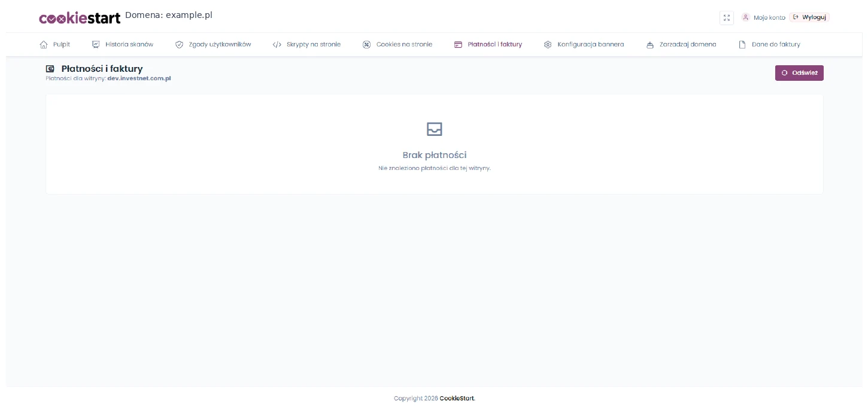The height and width of the screenshot is (419, 868).
Task: Click the code brackets icon for Skrypty na stronie
Action: [277, 44]
